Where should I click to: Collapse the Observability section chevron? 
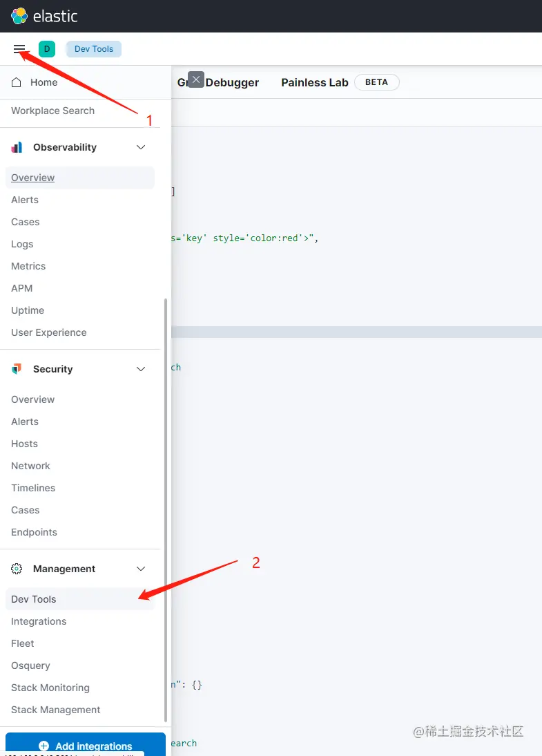(x=141, y=147)
